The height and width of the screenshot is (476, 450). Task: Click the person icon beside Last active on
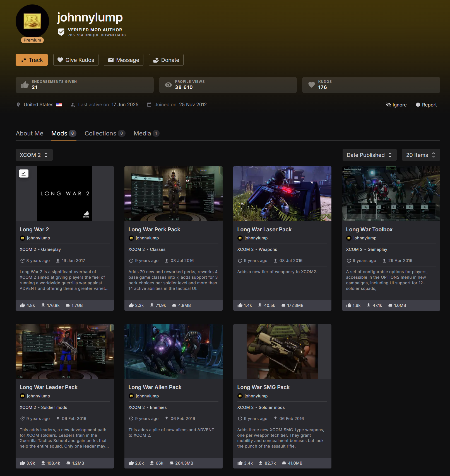73,105
